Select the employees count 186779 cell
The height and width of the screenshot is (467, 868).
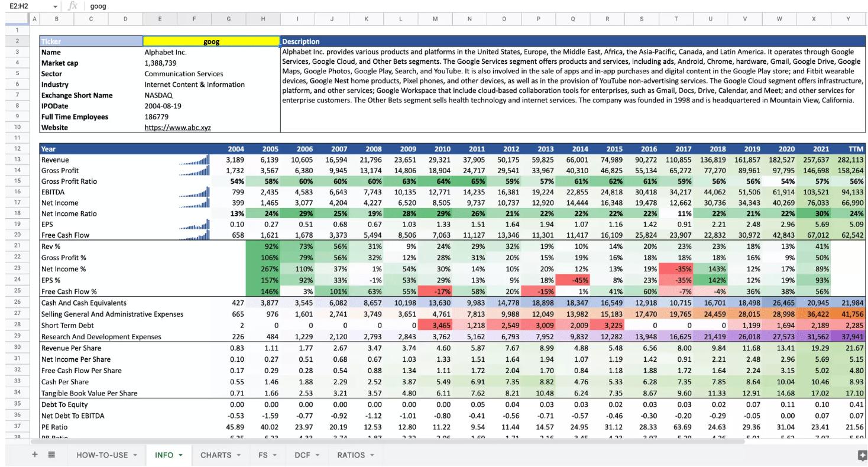(157, 117)
